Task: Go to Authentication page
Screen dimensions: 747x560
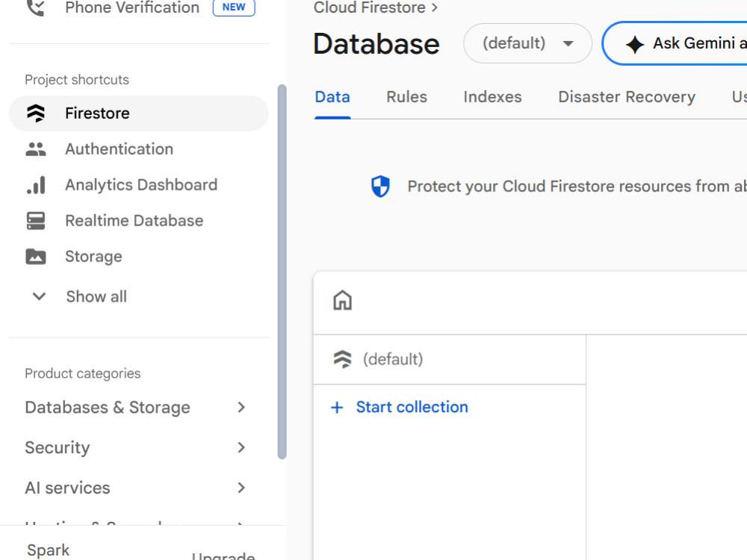Action: 119,149
